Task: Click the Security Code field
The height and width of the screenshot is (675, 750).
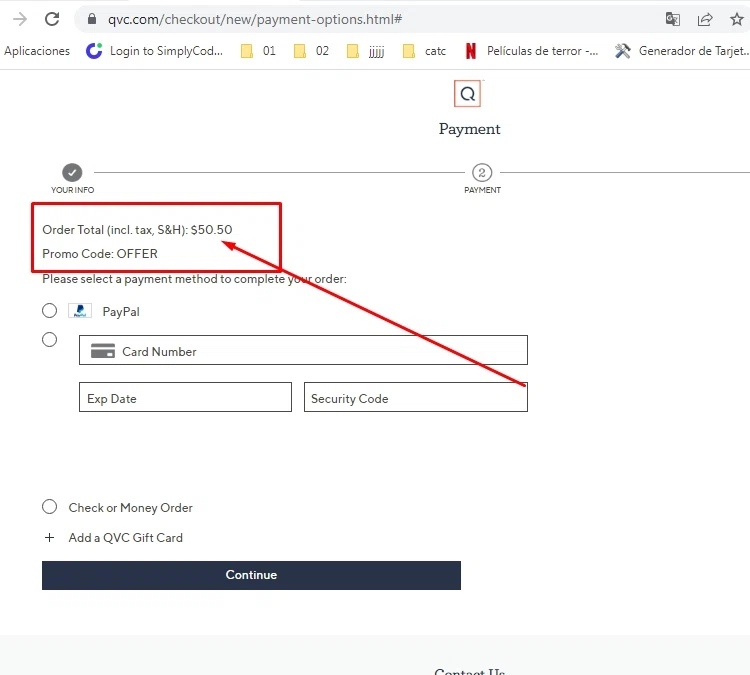Action: pyautogui.click(x=416, y=397)
